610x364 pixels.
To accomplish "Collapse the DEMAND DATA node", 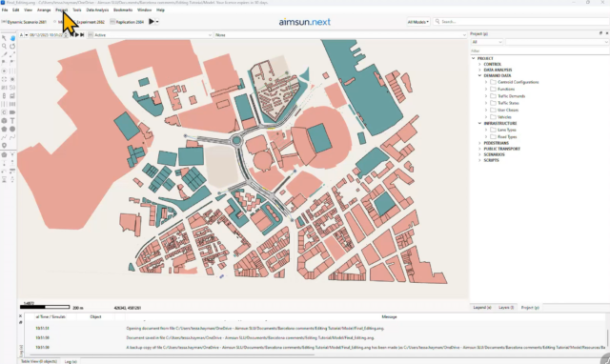I will [479, 75].
